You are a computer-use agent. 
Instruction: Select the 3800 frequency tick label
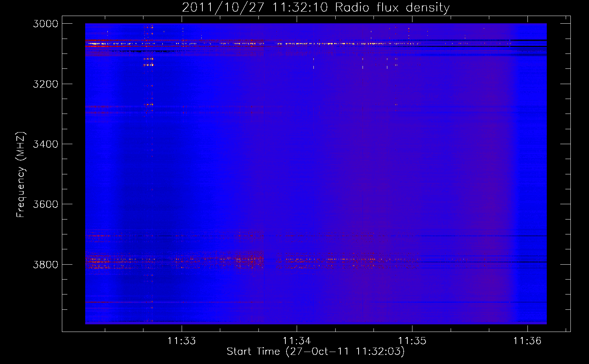tap(46, 264)
